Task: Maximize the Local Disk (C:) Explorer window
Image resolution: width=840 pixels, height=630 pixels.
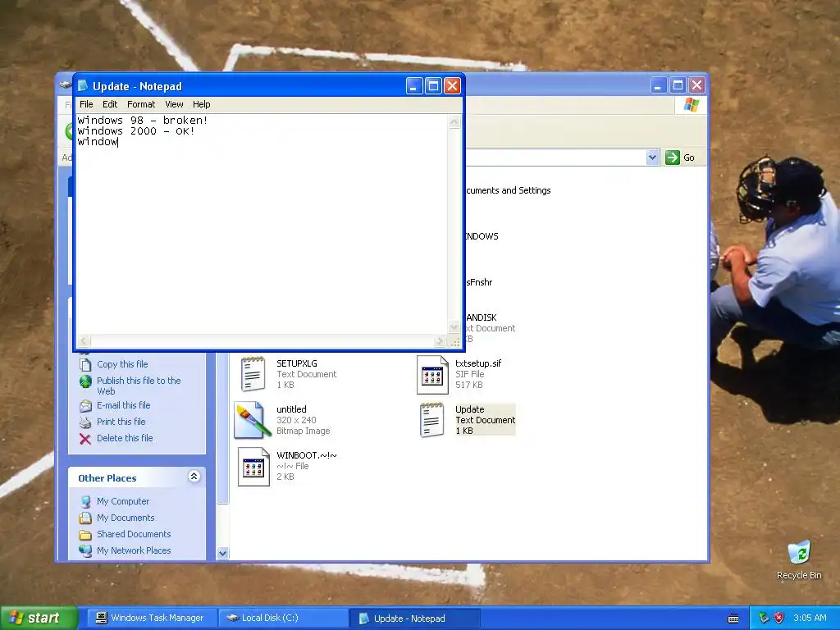Action: point(678,85)
